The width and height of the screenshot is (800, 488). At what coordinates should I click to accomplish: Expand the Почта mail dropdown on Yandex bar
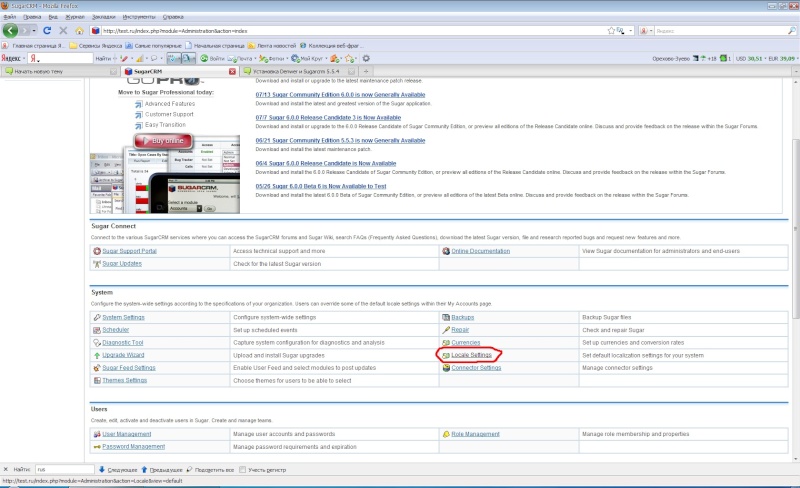click(255, 58)
